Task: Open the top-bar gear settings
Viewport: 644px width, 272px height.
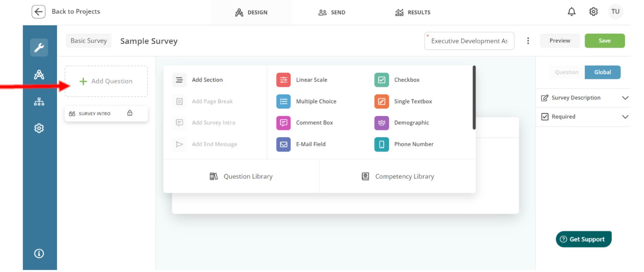Action: click(593, 12)
